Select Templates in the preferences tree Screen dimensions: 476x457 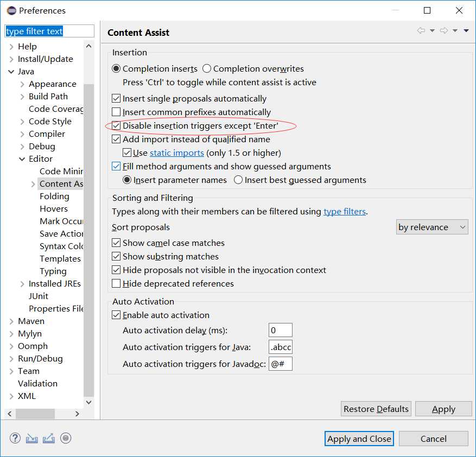click(60, 259)
